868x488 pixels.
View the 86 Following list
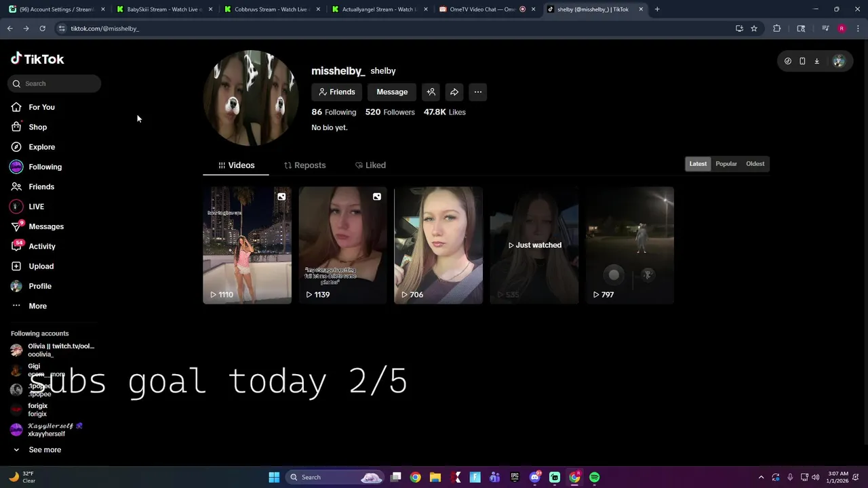coord(334,112)
